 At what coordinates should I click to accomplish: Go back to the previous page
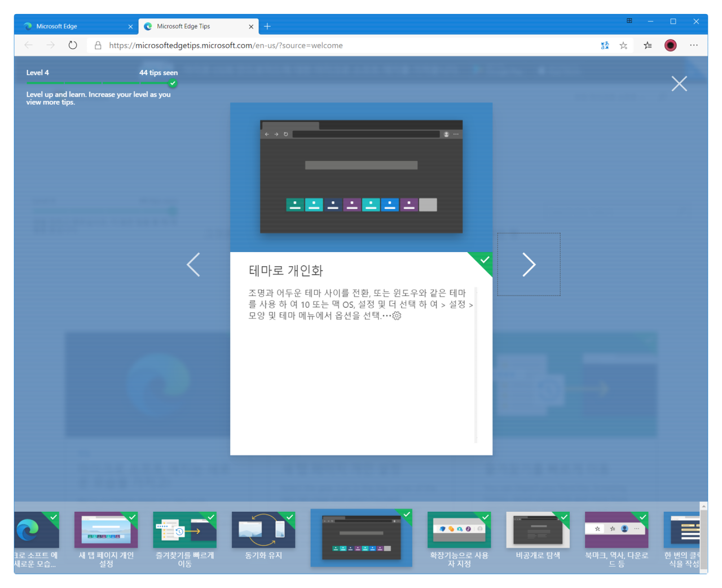tap(28, 45)
